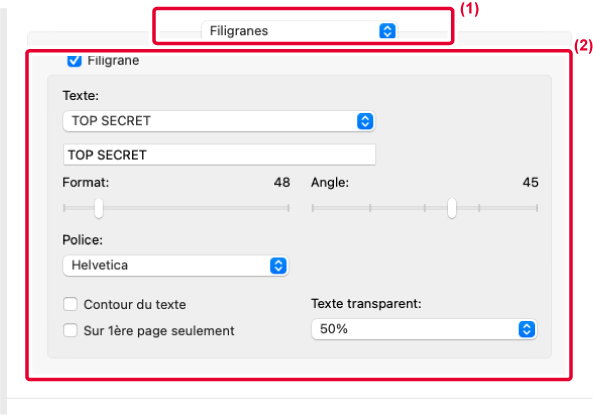Open the Texte transparent 50% dropdown
This screenshot has width=593, height=415.
click(424, 329)
